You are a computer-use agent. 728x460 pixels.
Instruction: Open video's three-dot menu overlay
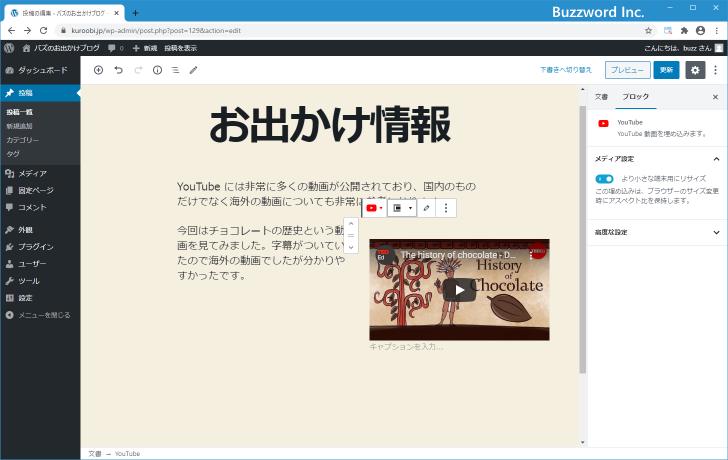[x=531, y=255]
